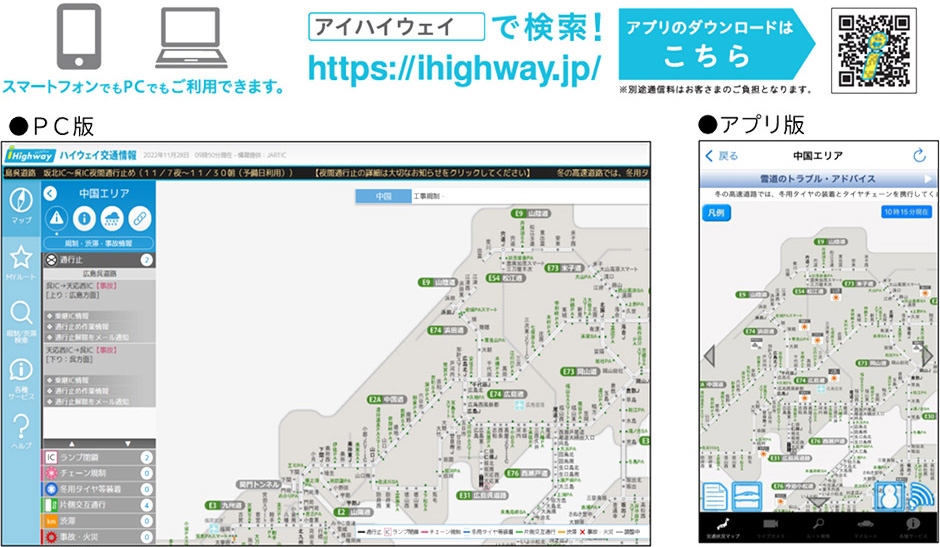Click the iHighway logo in PC header

[30, 155]
